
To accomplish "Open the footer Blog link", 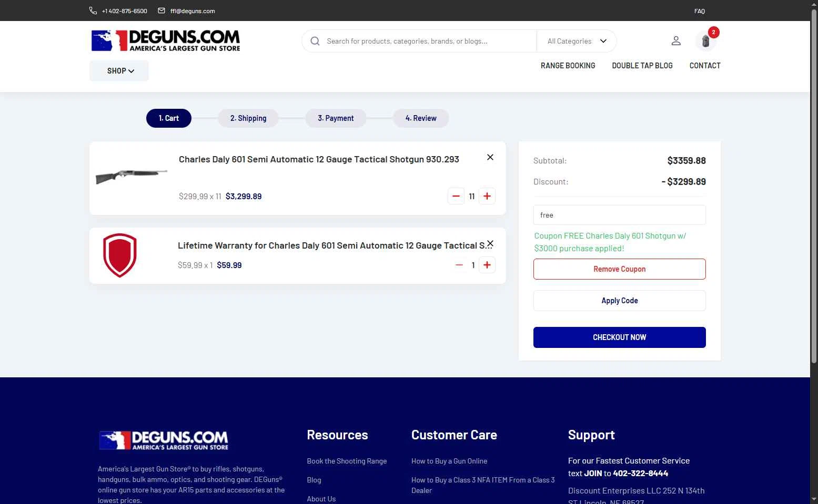I will click(314, 480).
